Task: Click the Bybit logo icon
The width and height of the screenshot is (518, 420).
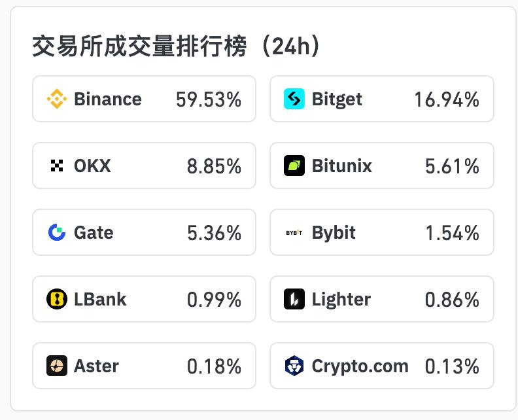Action: [x=294, y=233]
